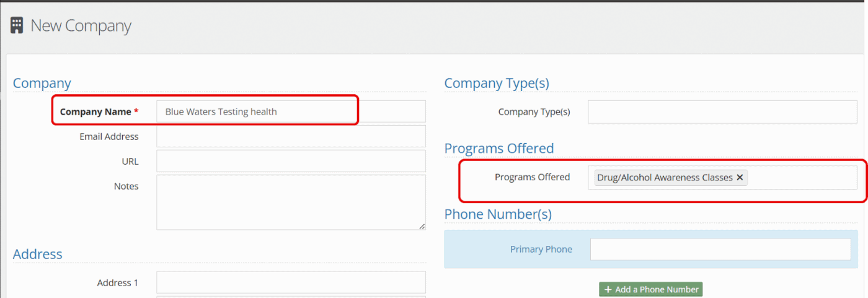868x298 pixels.
Task: Click the Add a Phone Number button
Action: (x=650, y=289)
